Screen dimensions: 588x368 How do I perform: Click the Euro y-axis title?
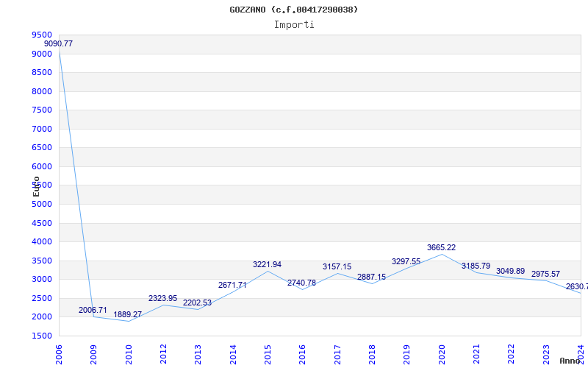(36, 186)
